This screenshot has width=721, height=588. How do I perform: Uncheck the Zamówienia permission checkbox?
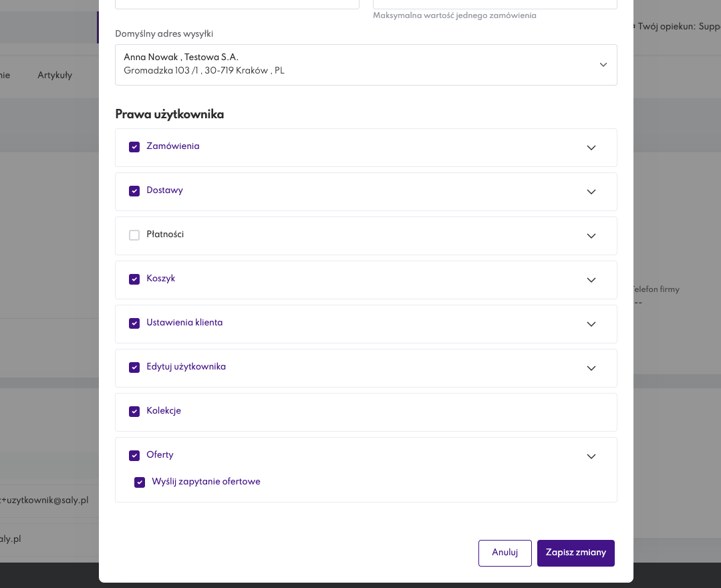pyautogui.click(x=134, y=147)
